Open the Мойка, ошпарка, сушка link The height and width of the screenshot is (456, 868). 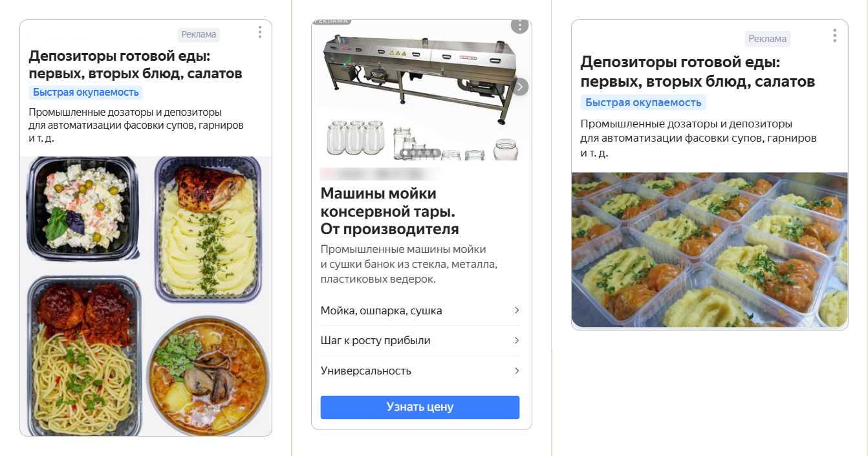click(x=420, y=310)
